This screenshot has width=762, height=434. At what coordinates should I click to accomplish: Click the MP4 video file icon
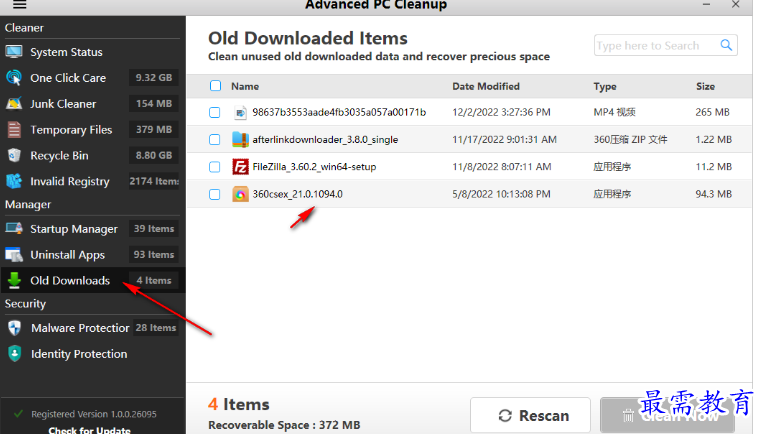click(240, 113)
